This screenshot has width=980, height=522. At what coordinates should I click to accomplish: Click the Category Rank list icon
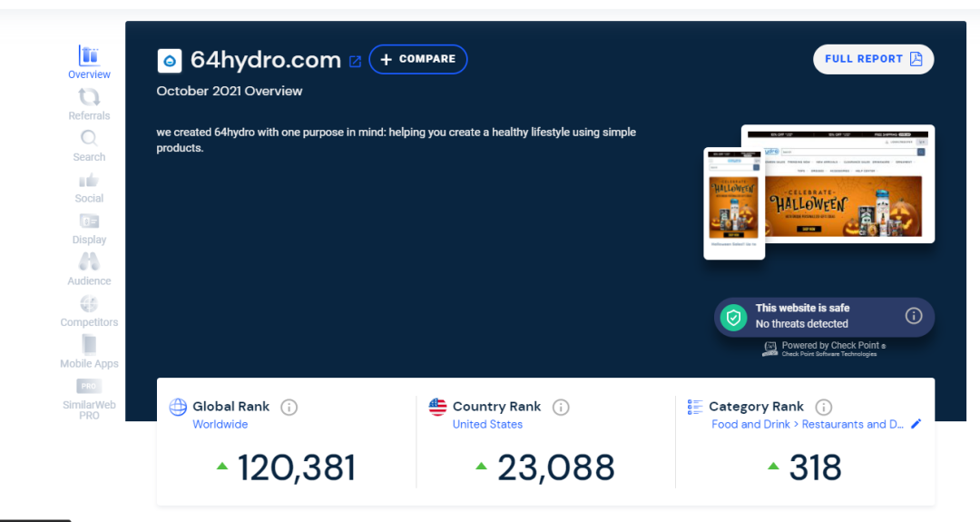(695, 407)
